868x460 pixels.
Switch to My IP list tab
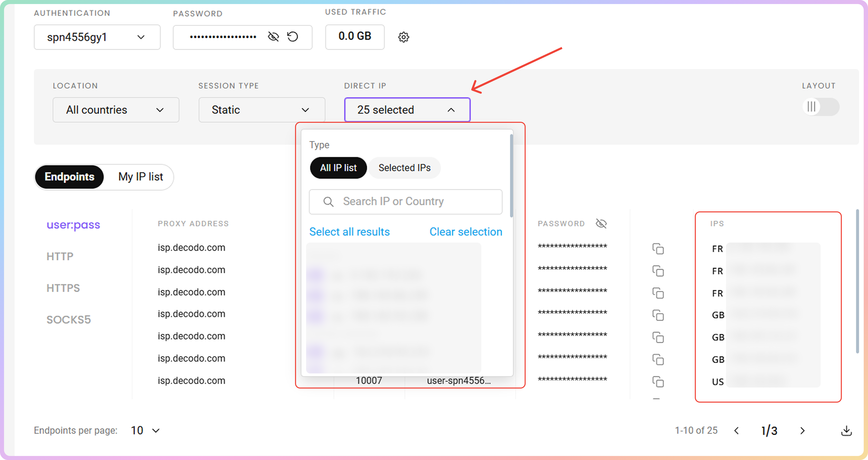[140, 177]
